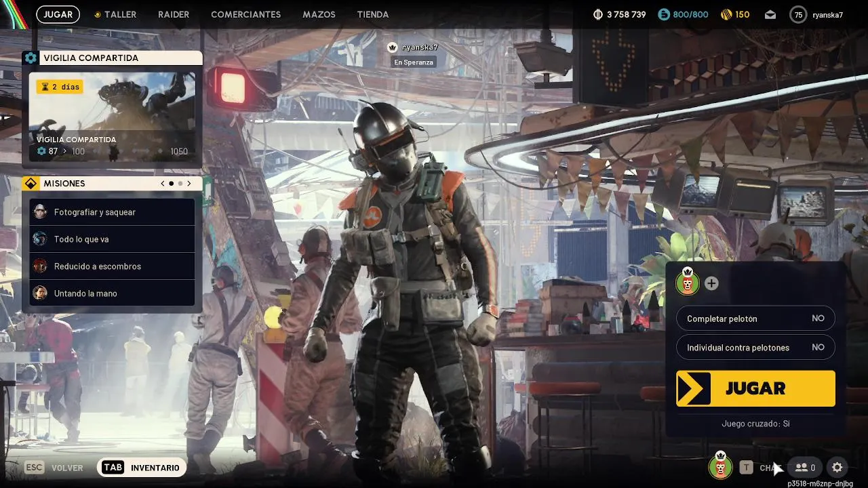Screen dimensions: 868x488
Task: Click the Misiones header icon
Action: [31, 183]
